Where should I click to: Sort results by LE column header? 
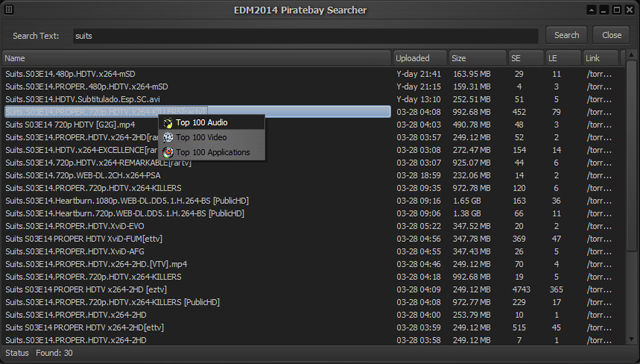(563, 58)
